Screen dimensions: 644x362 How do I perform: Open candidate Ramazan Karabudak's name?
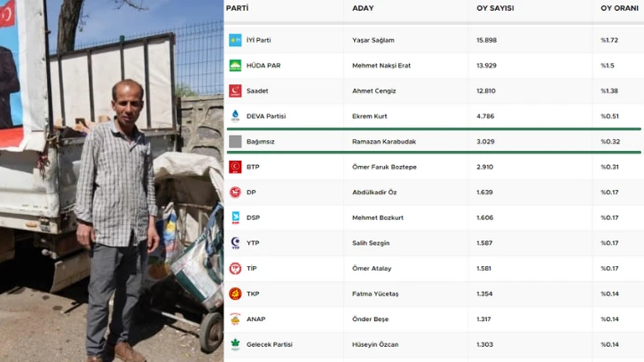click(x=386, y=141)
